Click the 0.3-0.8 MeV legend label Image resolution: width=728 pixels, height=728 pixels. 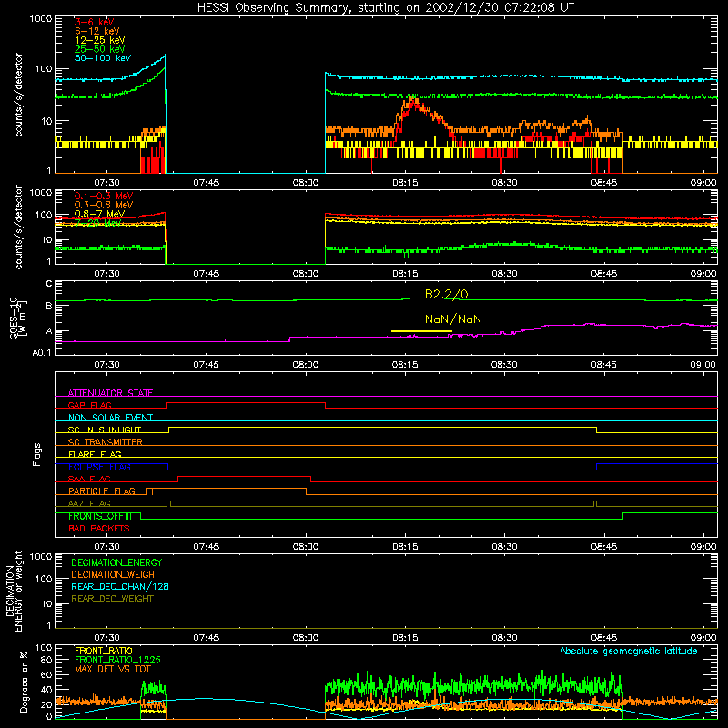(104, 205)
